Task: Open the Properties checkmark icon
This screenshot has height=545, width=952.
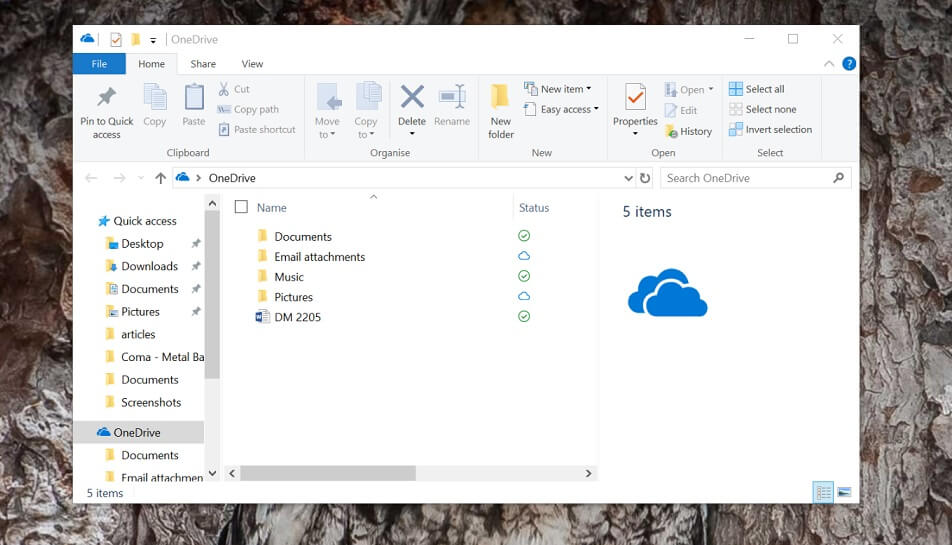Action: point(635,97)
